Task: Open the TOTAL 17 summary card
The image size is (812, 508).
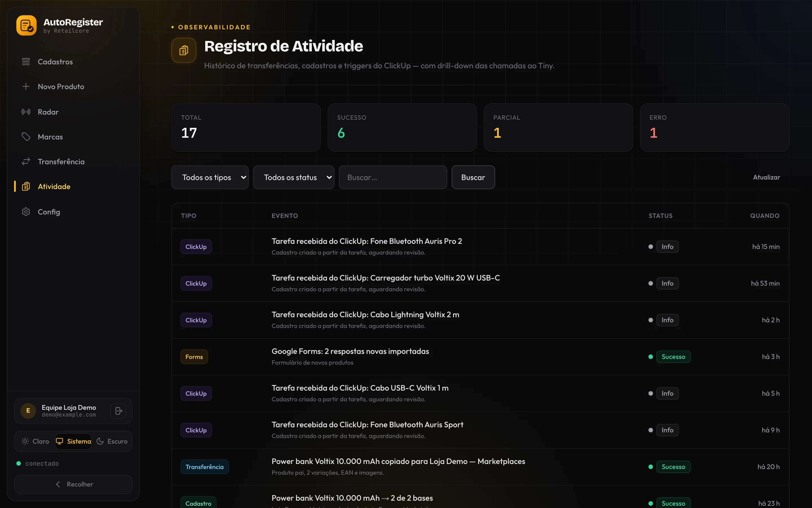Action: (x=246, y=127)
